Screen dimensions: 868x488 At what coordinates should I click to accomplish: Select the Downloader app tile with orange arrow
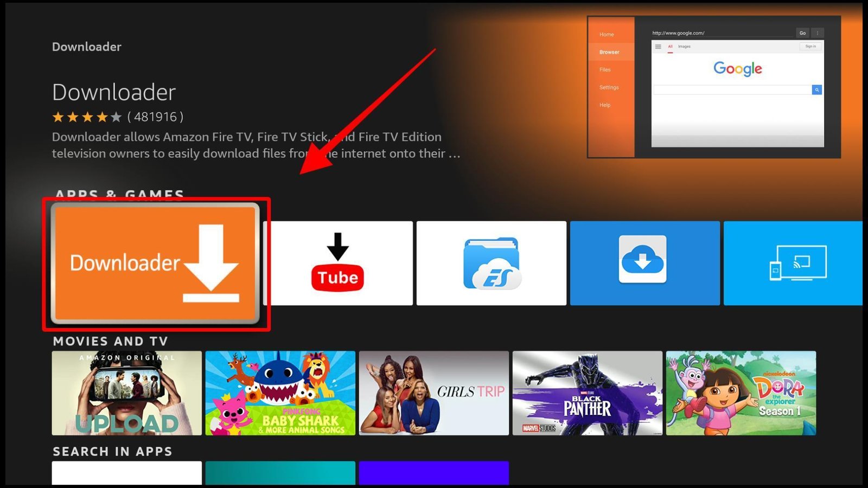tap(155, 263)
